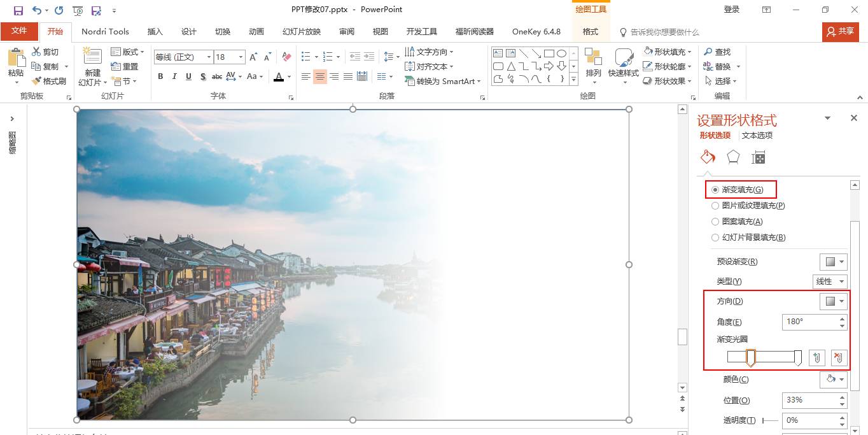Justify the paragraph text
Image resolution: width=868 pixels, height=435 pixels.
coord(348,76)
